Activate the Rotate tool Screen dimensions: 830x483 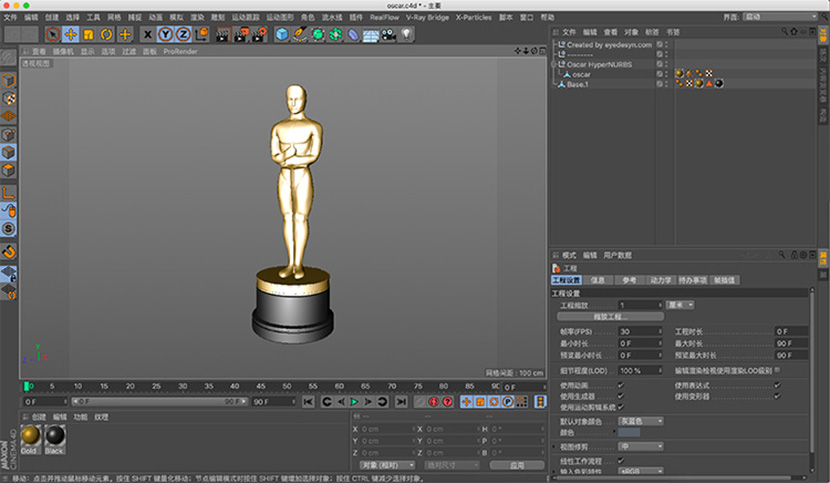pos(106,34)
